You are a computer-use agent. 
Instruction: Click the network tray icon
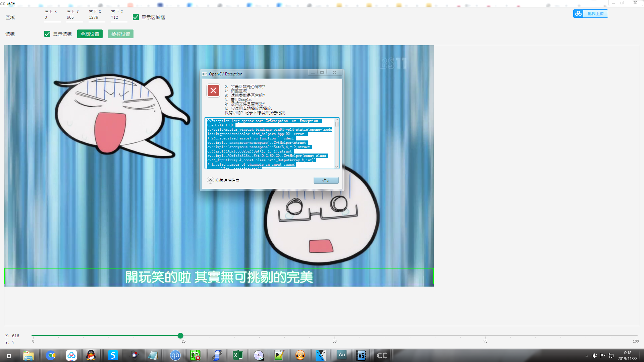tap(611, 356)
